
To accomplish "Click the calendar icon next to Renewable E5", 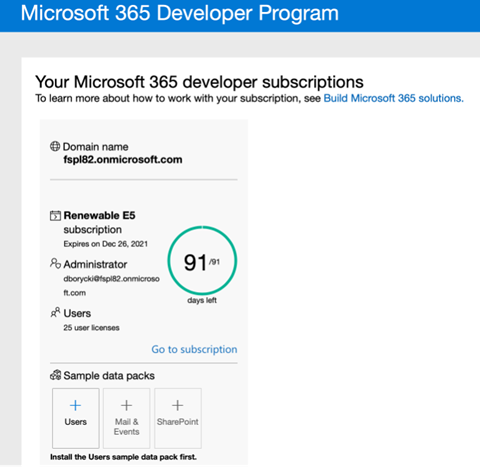I will tap(55, 216).
